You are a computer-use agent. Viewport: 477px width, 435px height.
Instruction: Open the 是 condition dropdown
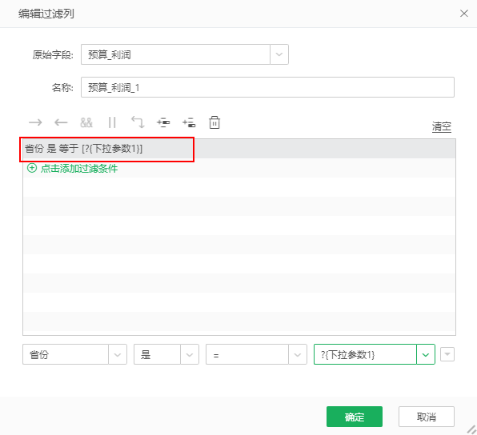click(x=189, y=354)
